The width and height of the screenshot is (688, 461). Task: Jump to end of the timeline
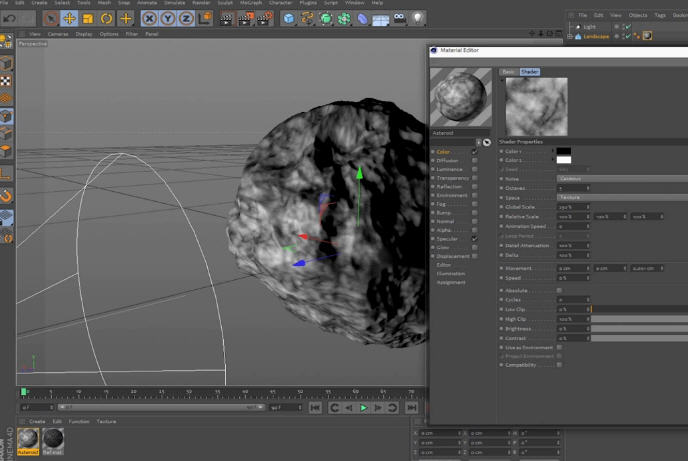pos(411,408)
